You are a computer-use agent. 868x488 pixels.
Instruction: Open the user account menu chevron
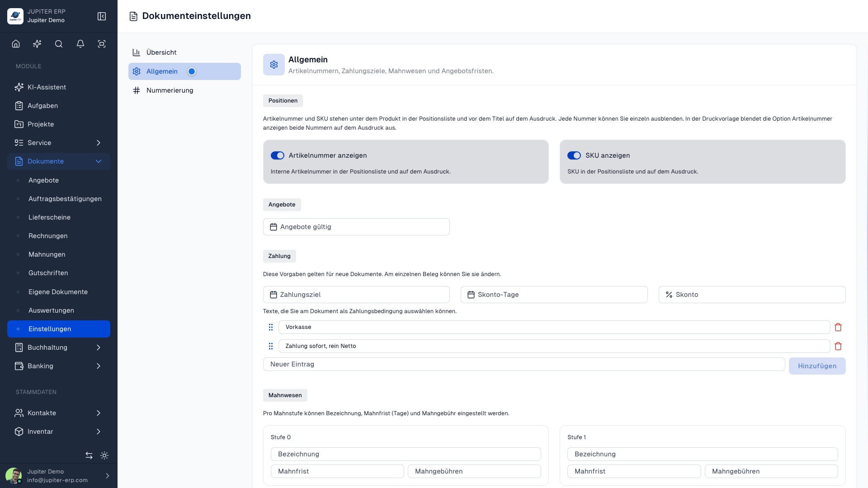click(108, 476)
